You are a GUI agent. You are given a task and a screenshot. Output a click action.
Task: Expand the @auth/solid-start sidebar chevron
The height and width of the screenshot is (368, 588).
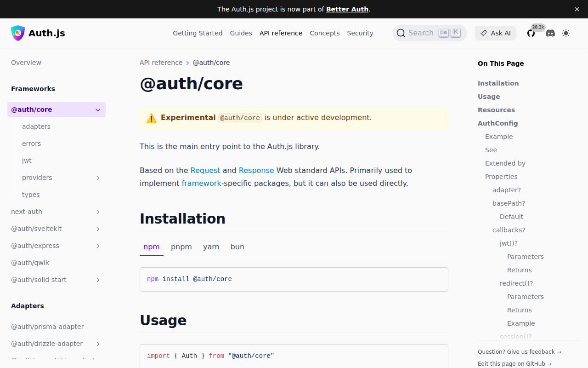98,280
